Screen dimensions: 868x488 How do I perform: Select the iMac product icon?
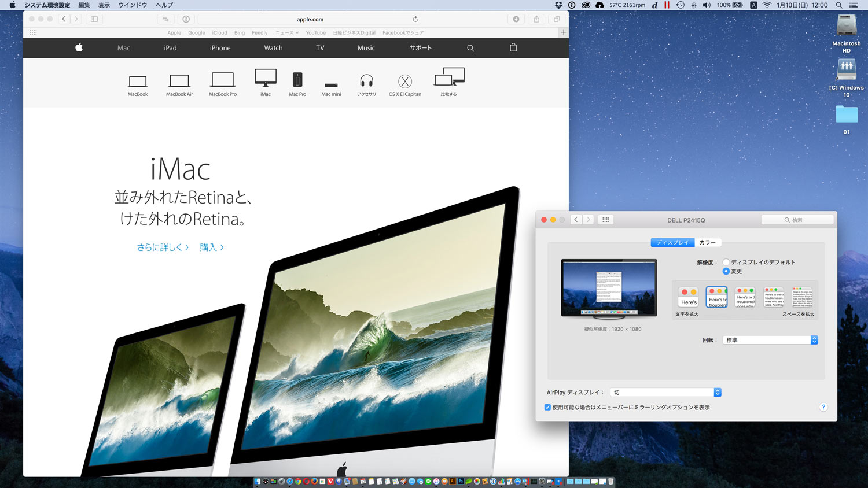point(266,78)
